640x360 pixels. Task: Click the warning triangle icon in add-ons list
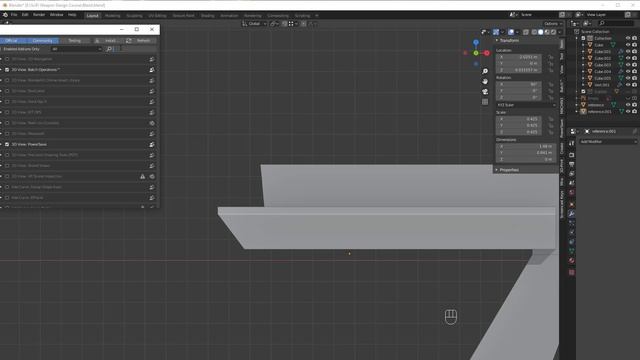[142, 176]
